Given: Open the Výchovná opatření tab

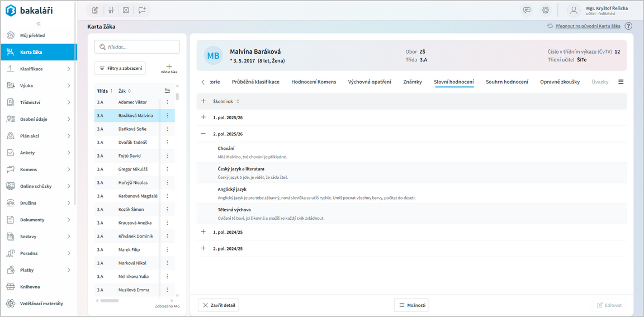Looking at the screenshot, I should 370,82.
